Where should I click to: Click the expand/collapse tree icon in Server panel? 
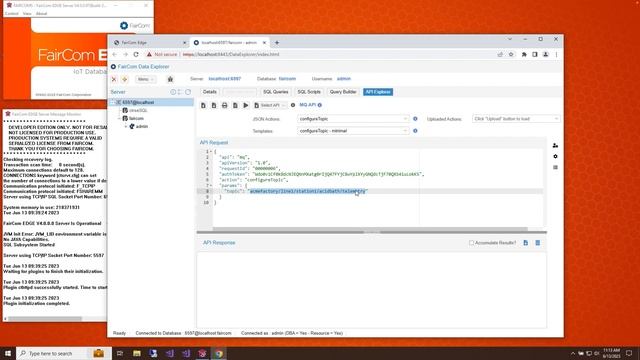pos(180,92)
